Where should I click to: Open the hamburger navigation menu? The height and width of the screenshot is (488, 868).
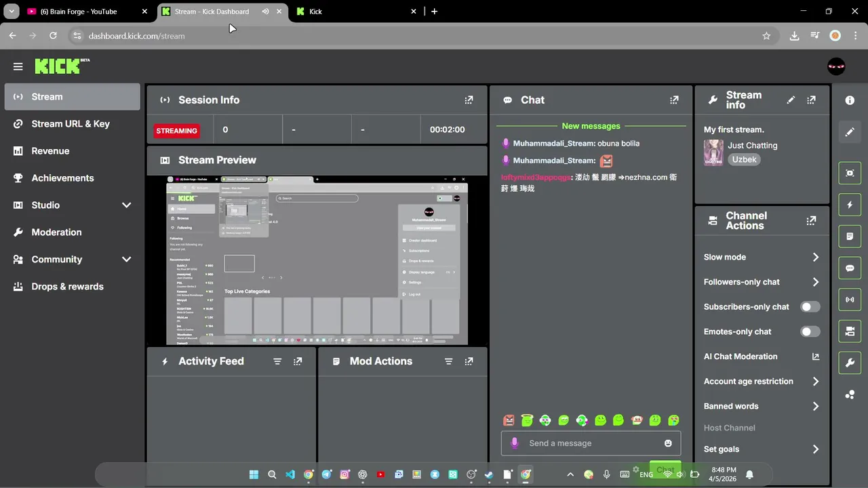tap(18, 66)
